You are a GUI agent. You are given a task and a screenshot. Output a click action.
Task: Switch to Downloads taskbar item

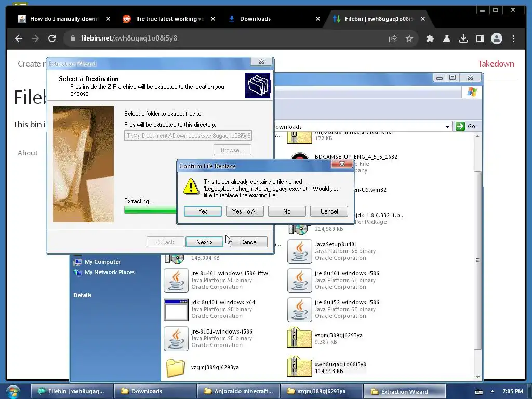point(155,391)
